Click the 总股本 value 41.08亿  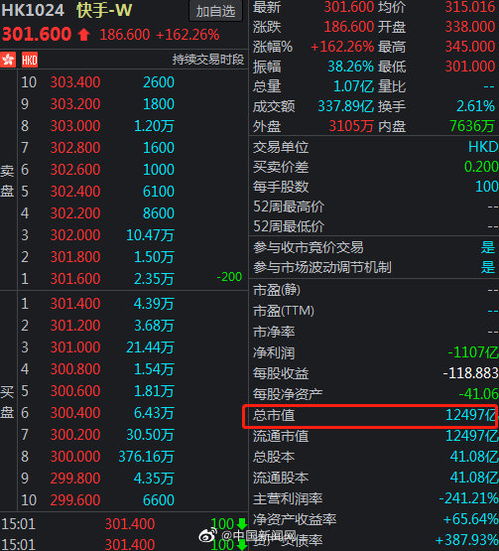474,456
